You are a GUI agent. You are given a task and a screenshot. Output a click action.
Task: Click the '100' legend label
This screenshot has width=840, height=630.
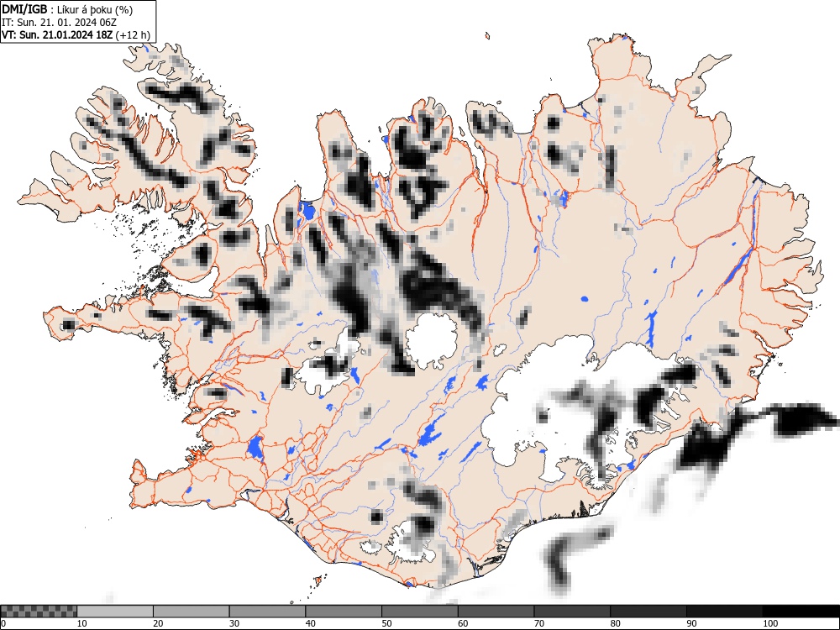click(769, 623)
